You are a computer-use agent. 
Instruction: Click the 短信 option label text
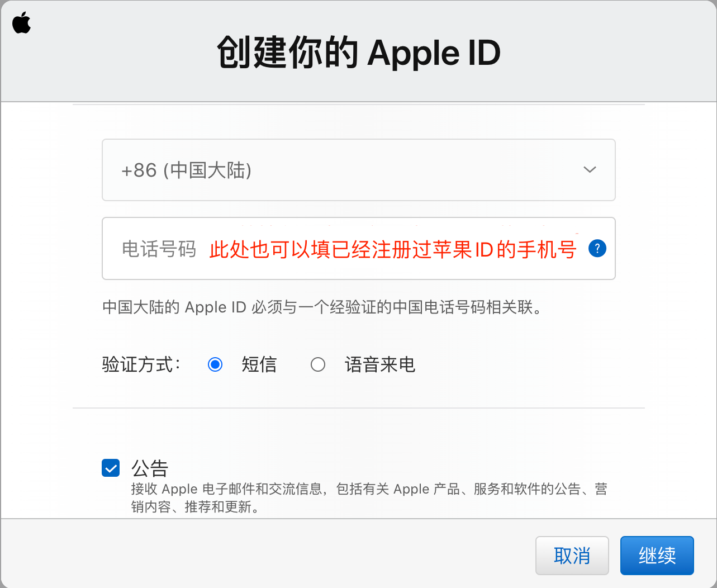259,364
